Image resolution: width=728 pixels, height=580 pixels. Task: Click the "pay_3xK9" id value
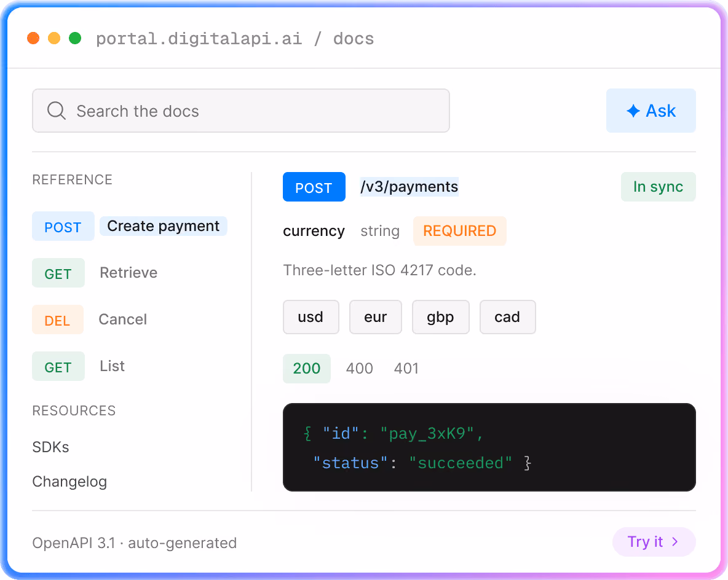tap(427, 433)
